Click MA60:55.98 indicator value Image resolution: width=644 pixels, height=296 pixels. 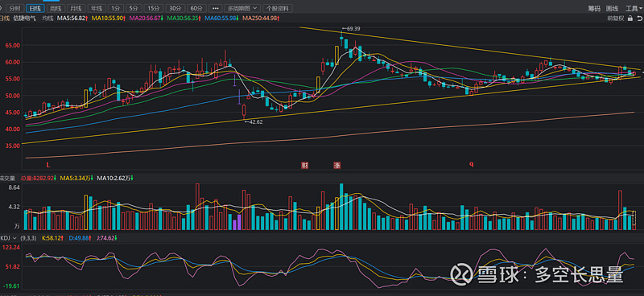point(222,18)
